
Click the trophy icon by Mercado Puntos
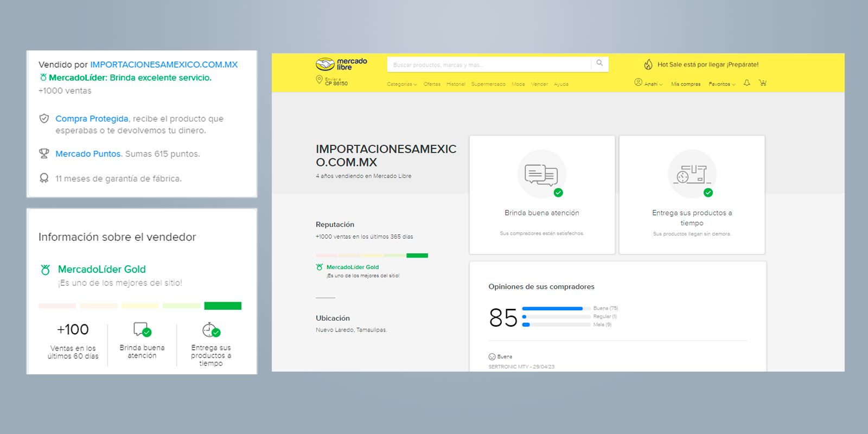pos(44,154)
